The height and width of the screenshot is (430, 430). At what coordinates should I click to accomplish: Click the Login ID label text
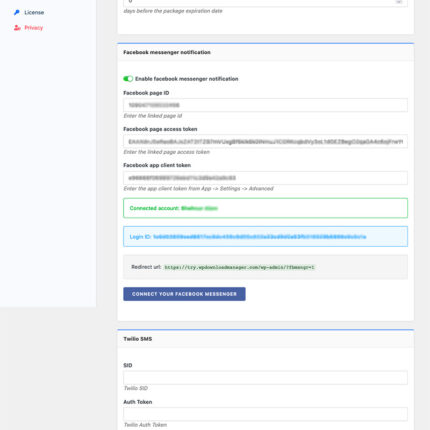pos(140,237)
